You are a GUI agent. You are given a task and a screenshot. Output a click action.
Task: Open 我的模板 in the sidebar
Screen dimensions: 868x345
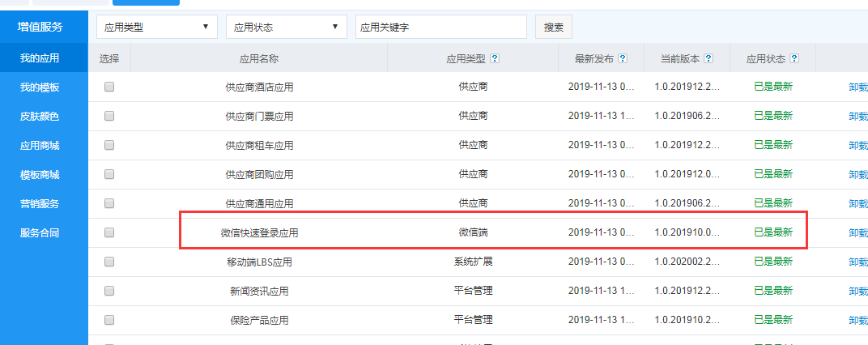pyautogui.click(x=40, y=87)
